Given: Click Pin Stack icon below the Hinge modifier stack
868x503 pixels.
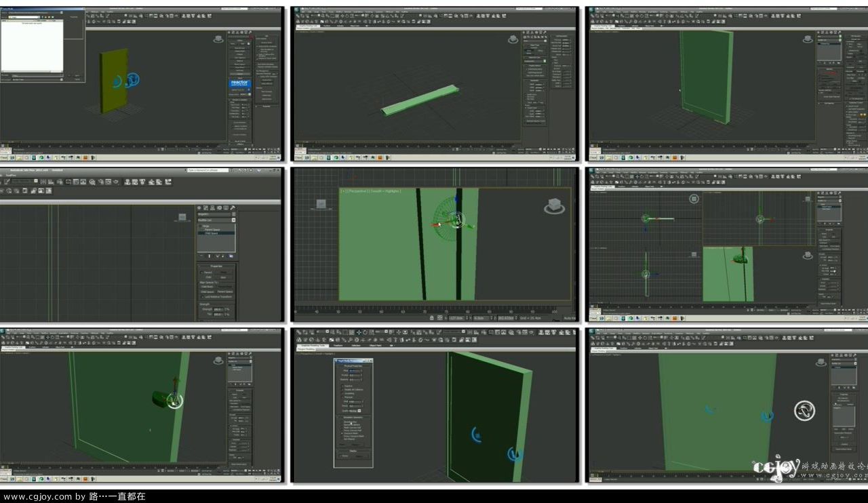Looking at the screenshot, I should pyautogui.click(x=201, y=256).
